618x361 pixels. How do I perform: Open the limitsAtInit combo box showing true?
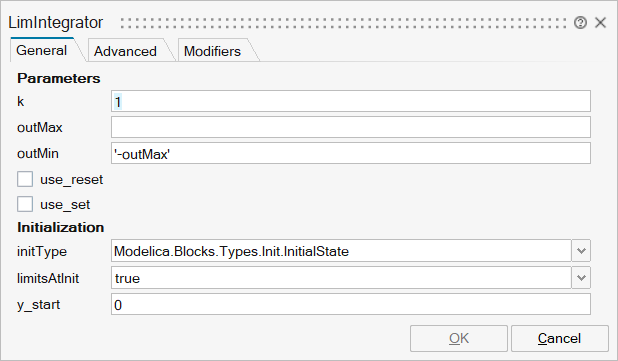click(341, 278)
